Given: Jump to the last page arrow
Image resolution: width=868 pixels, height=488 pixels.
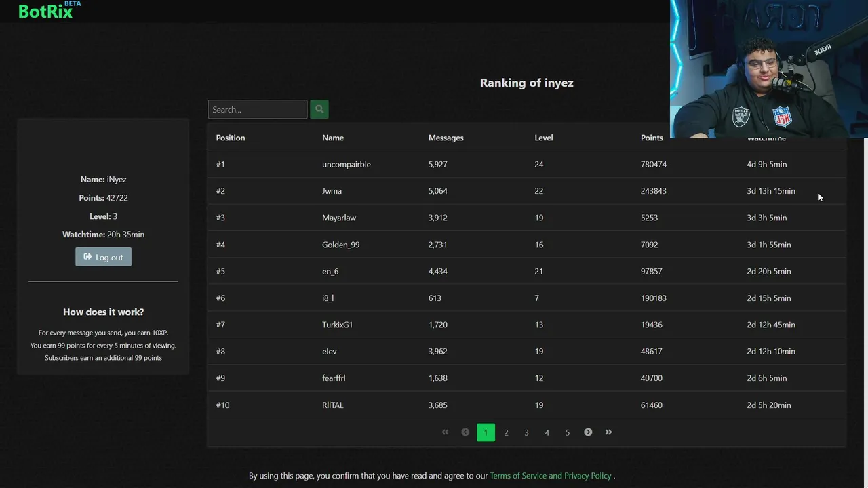Looking at the screenshot, I should [608, 432].
